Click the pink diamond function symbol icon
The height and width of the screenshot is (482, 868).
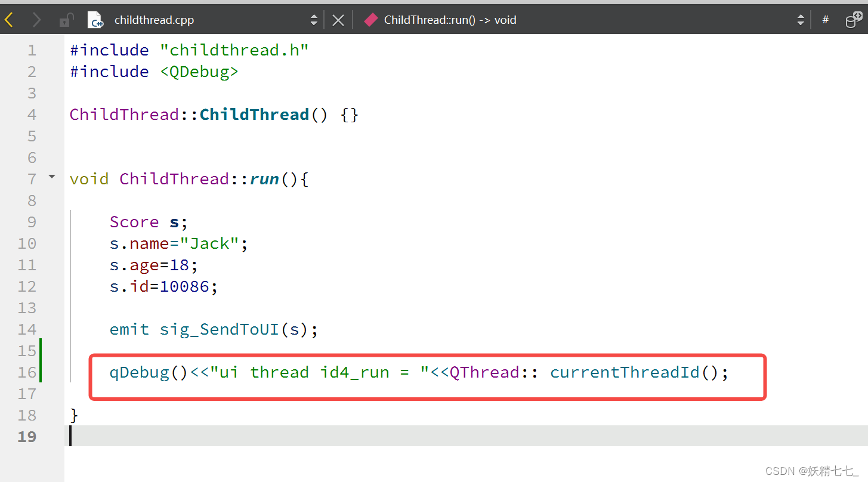point(371,20)
